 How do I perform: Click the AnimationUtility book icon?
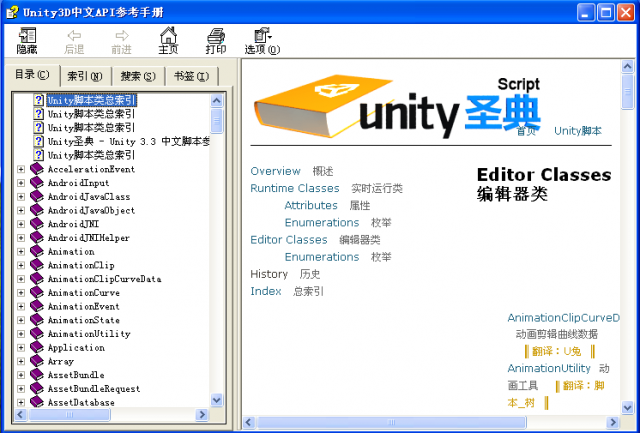coord(37,333)
